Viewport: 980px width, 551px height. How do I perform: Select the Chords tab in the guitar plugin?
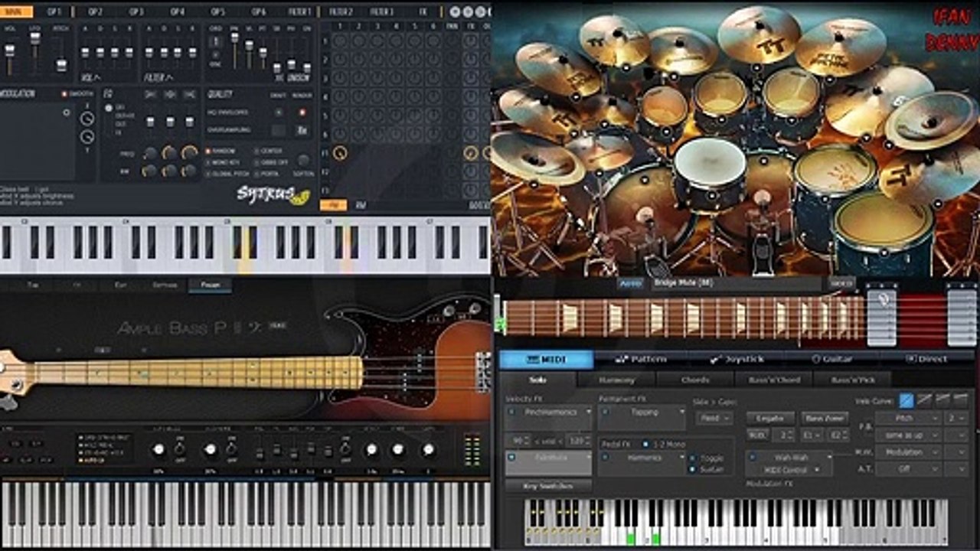click(x=695, y=380)
